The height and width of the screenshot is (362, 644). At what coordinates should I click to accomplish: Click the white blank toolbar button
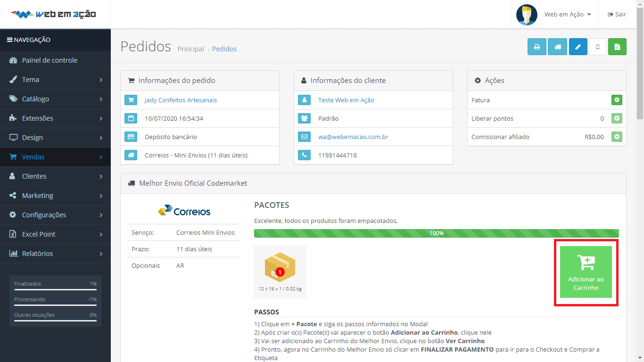click(x=598, y=47)
